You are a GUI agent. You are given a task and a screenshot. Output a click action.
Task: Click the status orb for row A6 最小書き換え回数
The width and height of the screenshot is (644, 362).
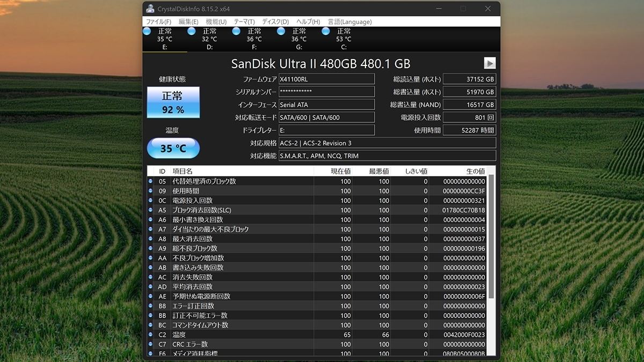pyautogui.click(x=151, y=219)
